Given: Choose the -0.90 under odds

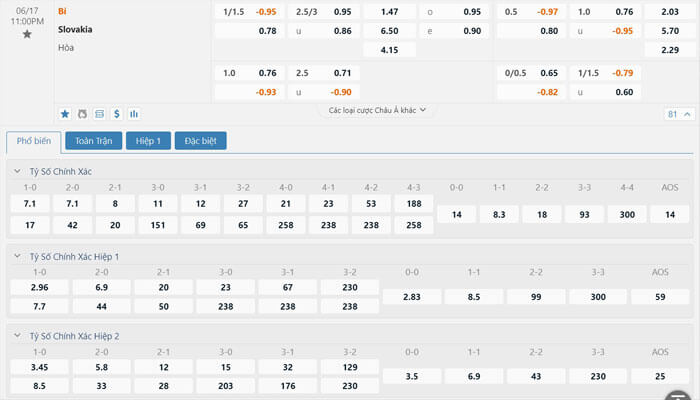Looking at the screenshot, I should pyautogui.click(x=324, y=92).
